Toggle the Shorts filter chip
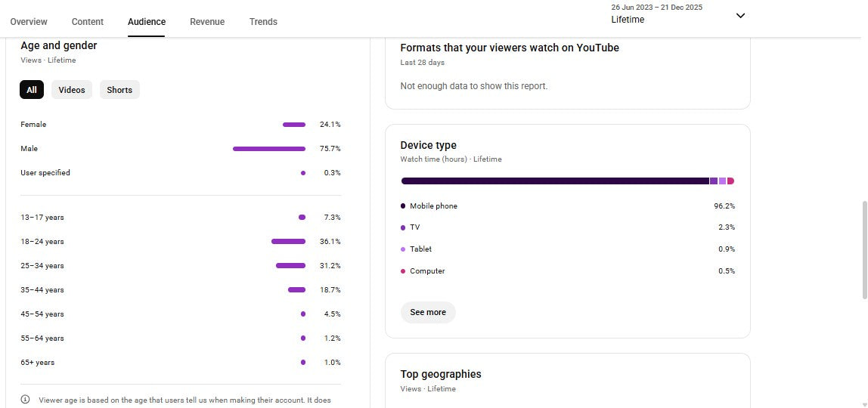The image size is (868, 408). [119, 90]
